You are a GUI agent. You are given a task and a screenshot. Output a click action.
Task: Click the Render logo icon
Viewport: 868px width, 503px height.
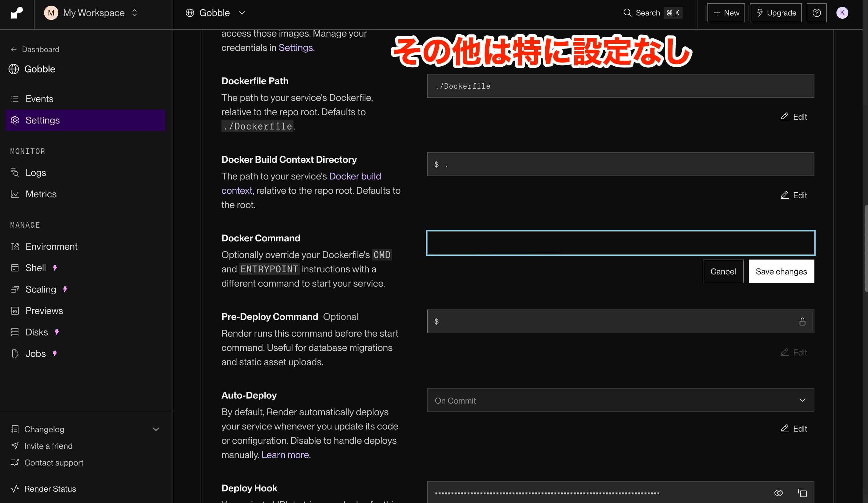point(17,13)
